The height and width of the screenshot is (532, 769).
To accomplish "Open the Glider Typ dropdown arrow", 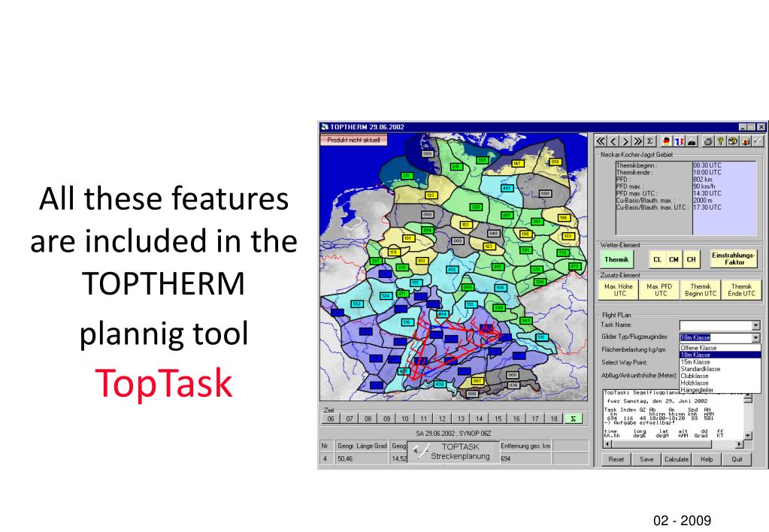I will point(755,337).
